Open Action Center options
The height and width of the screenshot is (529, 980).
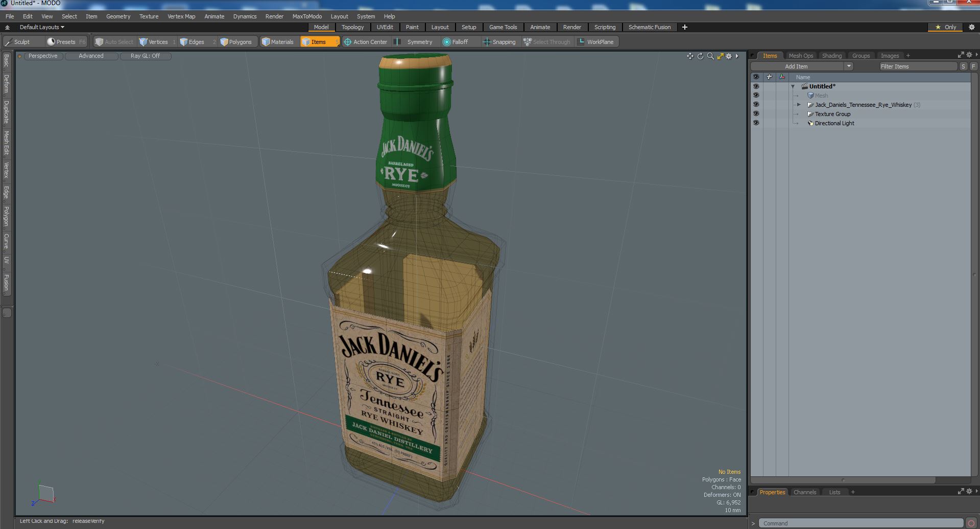tap(366, 42)
